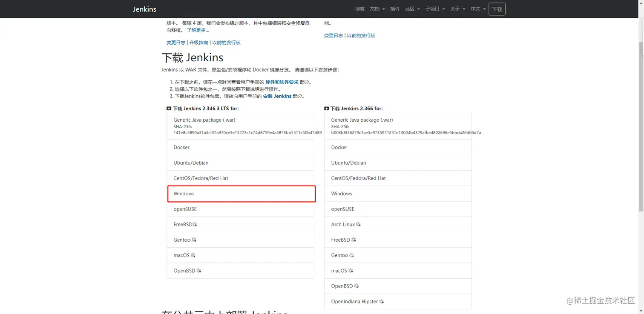
Task: Select CentOS/Fedora/Red Hat under 2.346.3 LTS
Action: coord(240,178)
